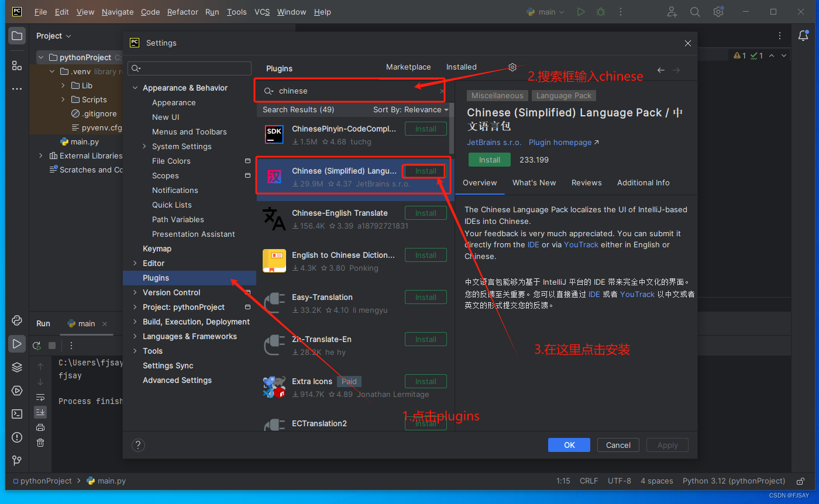The image size is (819, 504).
Task: Click the Settings search field
Action: pyautogui.click(x=190, y=68)
